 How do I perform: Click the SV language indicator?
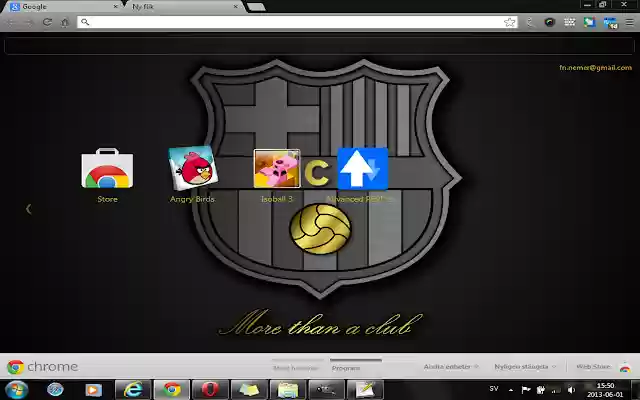pos(494,389)
